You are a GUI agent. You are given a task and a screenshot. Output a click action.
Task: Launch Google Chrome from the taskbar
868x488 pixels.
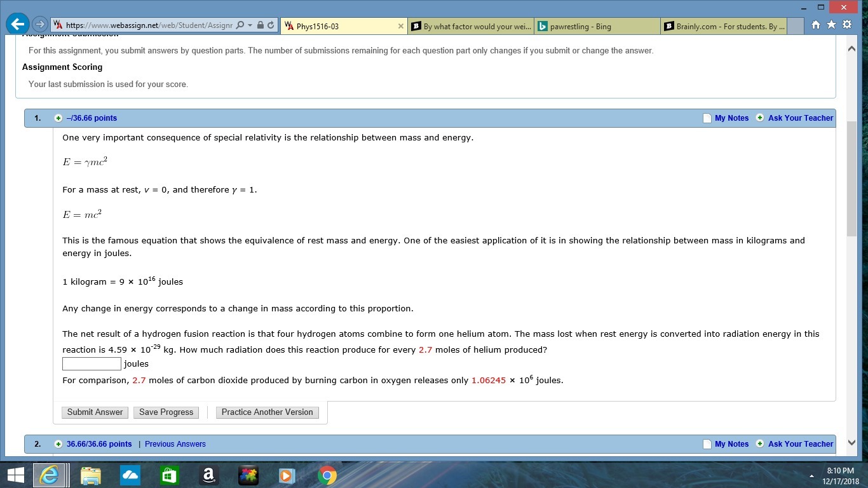327,475
